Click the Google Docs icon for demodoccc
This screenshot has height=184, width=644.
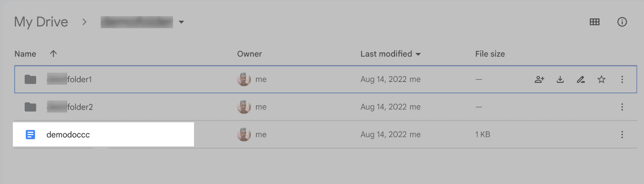click(30, 134)
